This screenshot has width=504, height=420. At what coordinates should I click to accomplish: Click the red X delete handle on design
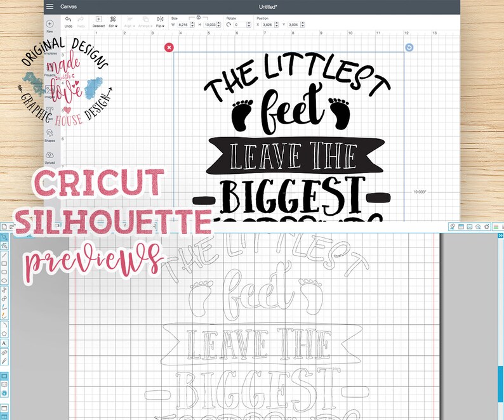169,48
